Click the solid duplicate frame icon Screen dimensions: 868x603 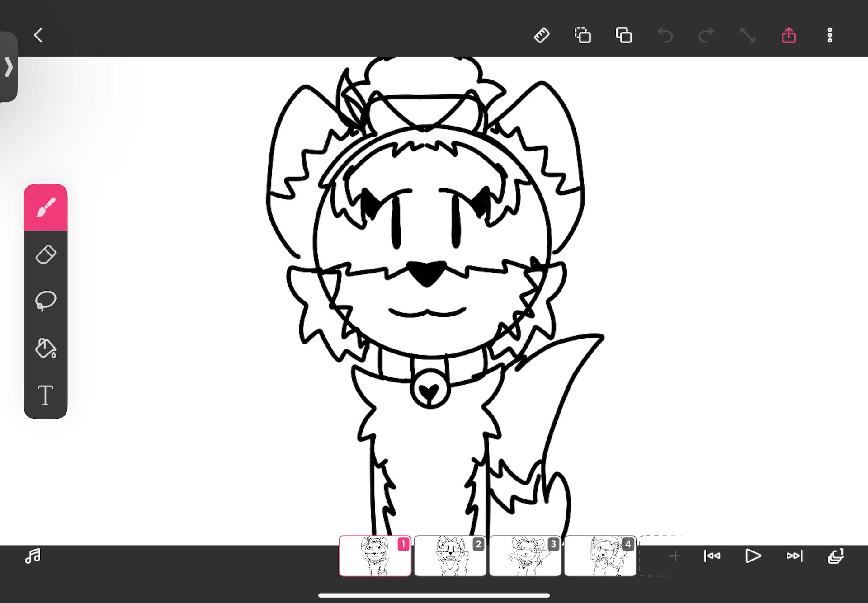[x=624, y=35]
